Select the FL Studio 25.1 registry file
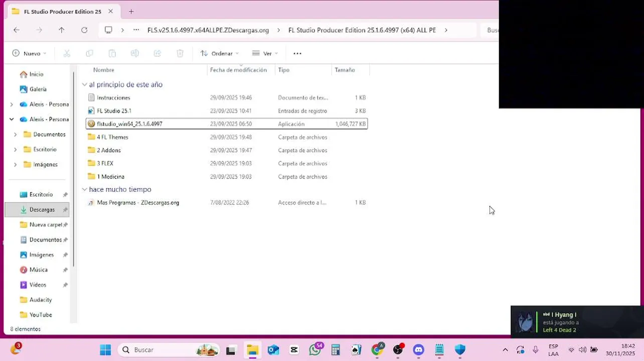The image size is (644, 361). [x=227, y=111]
